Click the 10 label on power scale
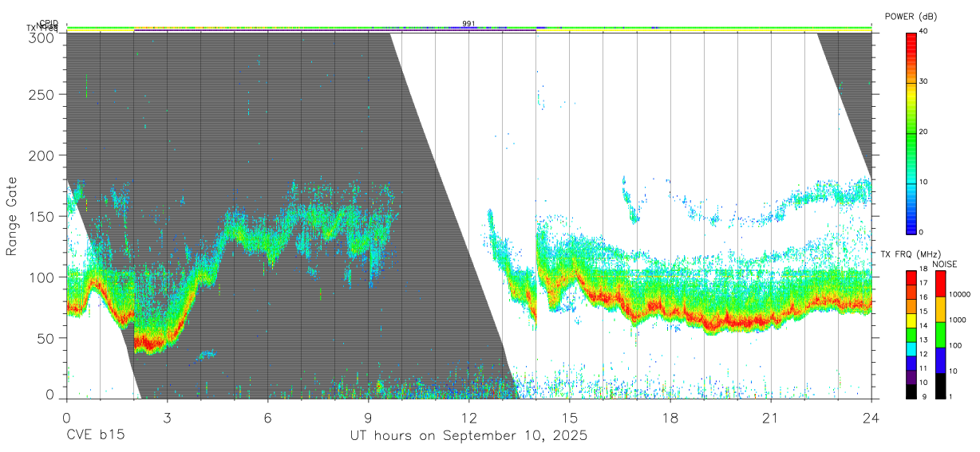This screenshot has width=980, height=452. pos(923,183)
